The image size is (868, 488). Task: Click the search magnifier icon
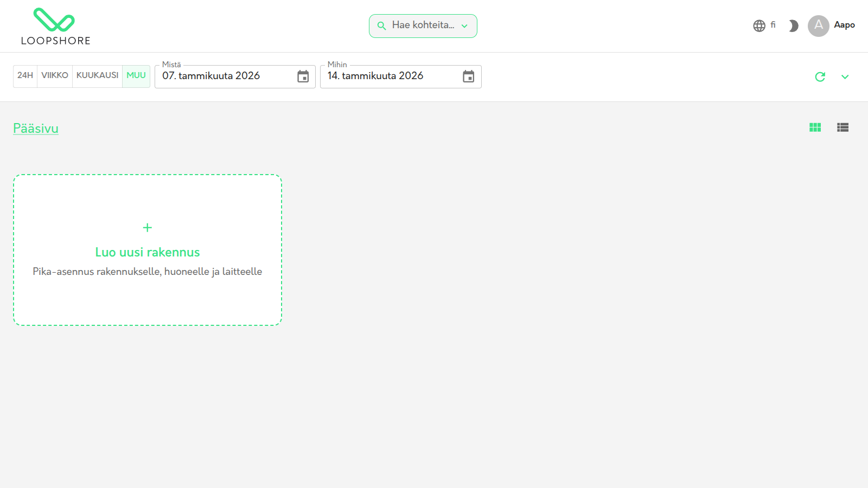382,25
